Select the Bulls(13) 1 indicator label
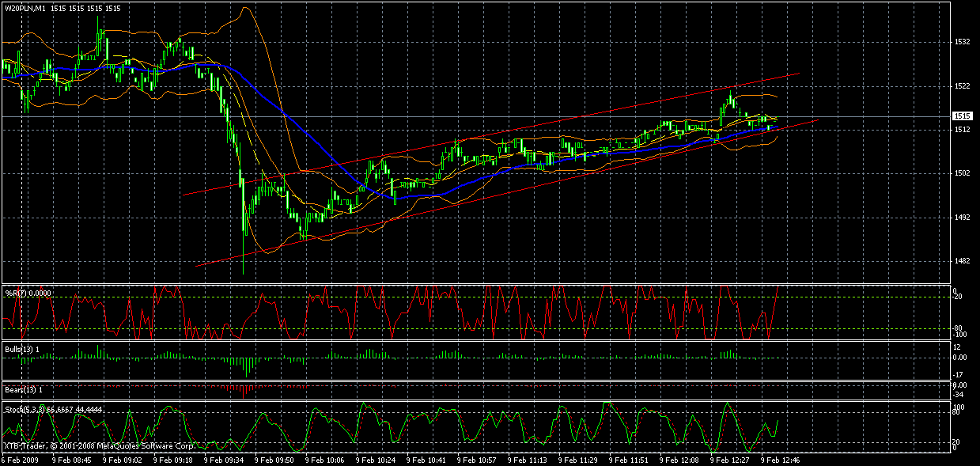 [22, 348]
